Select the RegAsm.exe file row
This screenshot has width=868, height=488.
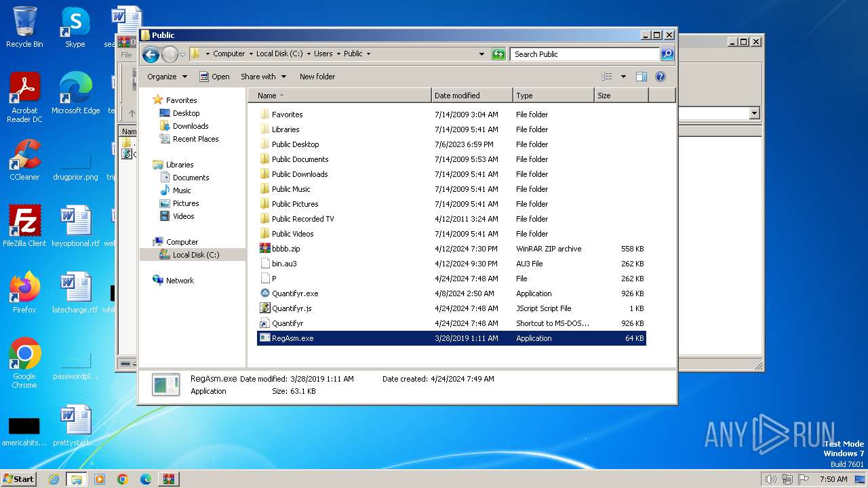point(452,338)
